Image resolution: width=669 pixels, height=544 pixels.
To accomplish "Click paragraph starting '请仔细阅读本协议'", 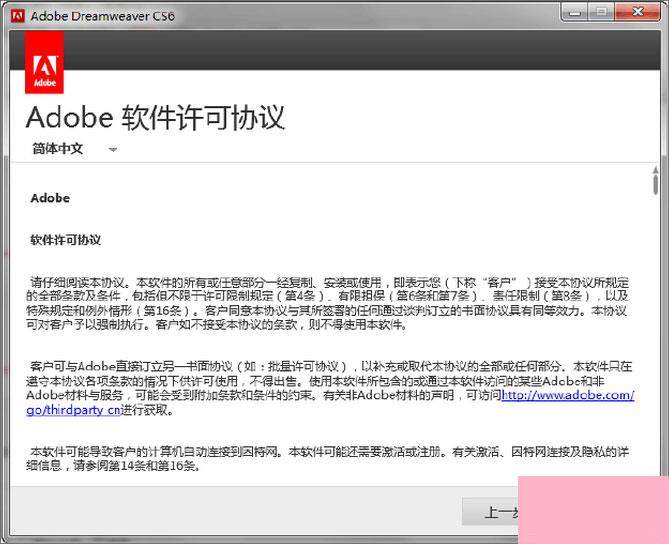I will tap(327, 303).
